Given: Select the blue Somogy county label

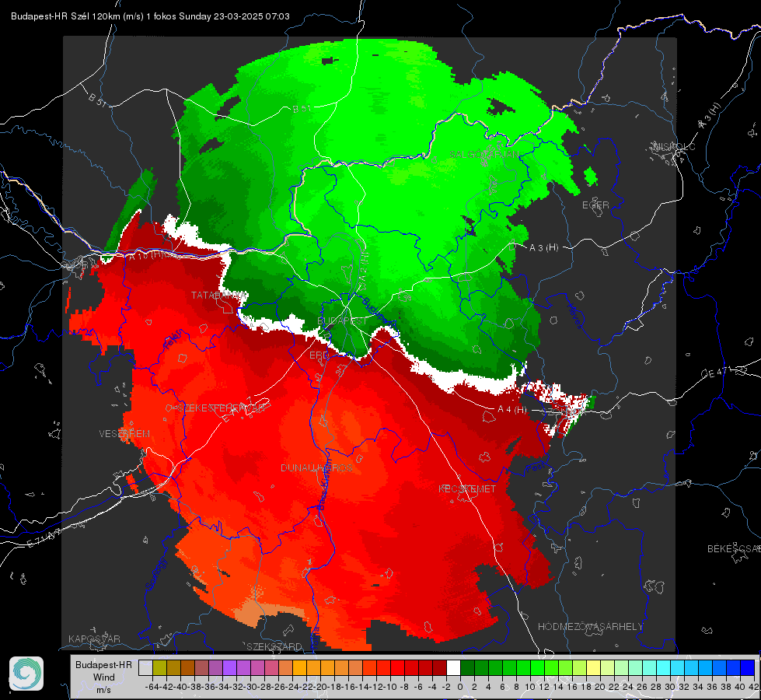Looking at the screenshot, I should pos(156,574).
